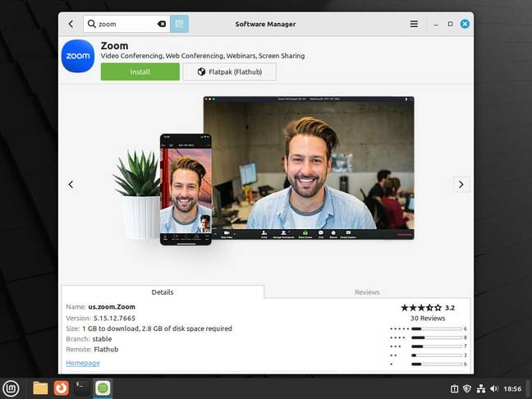
Task: Open the Flatpak (Flathub) source selector
Action: coord(230,72)
